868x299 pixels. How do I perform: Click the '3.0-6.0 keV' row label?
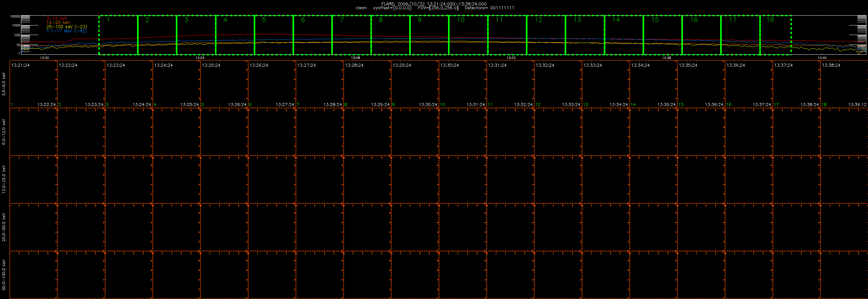point(4,84)
